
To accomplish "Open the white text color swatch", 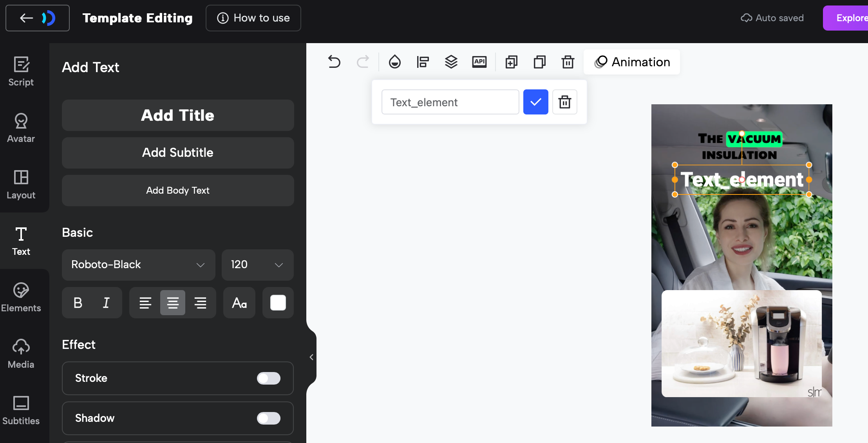I will pyautogui.click(x=278, y=303).
